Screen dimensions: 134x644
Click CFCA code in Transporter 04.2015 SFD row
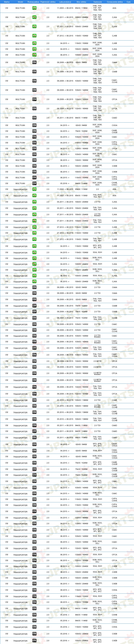[x=114, y=512]
